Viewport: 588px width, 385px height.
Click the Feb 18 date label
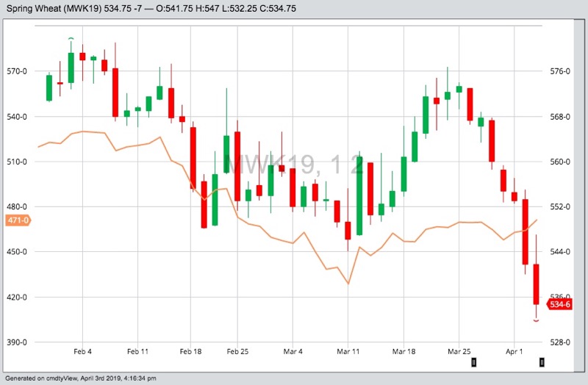(x=190, y=351)
